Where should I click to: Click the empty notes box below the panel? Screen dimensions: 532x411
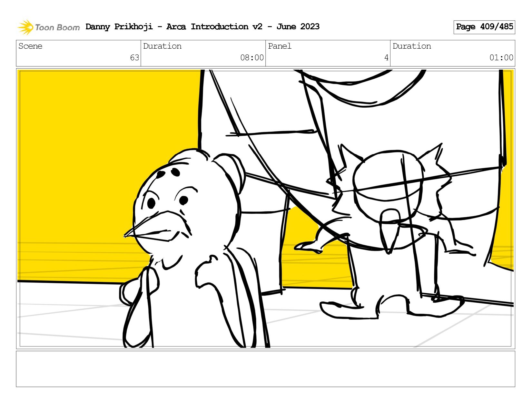(x=266, y=369)
